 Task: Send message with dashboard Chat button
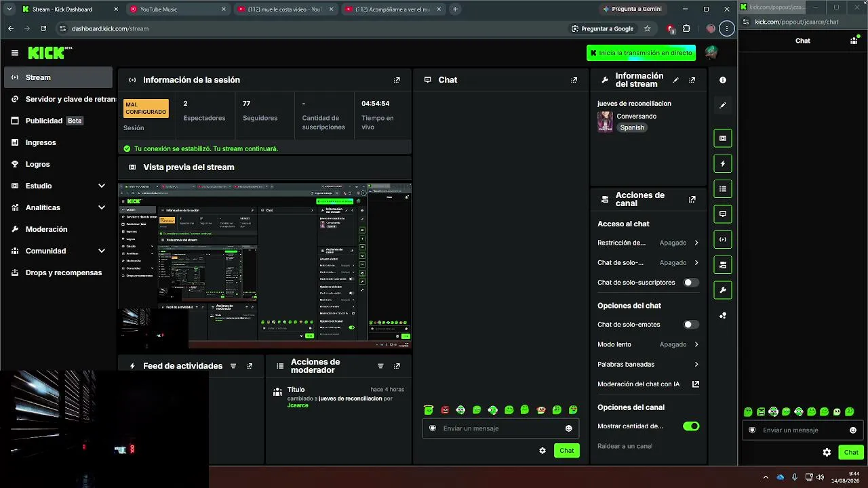tap(567, 451)
